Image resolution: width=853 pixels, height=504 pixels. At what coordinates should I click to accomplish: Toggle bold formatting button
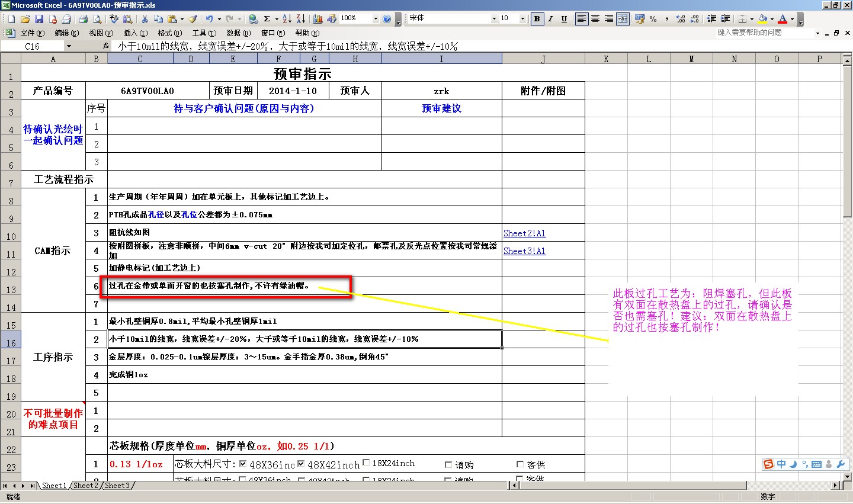pos(537,19)
